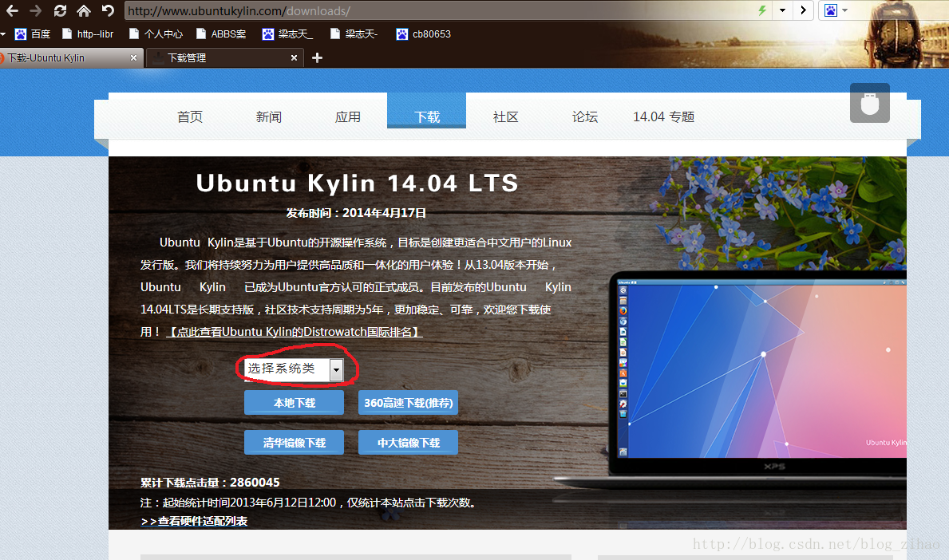Click the 累计下载点击量：2860045 text
This screenshot has height=560, width=949.
pos(210,483)
